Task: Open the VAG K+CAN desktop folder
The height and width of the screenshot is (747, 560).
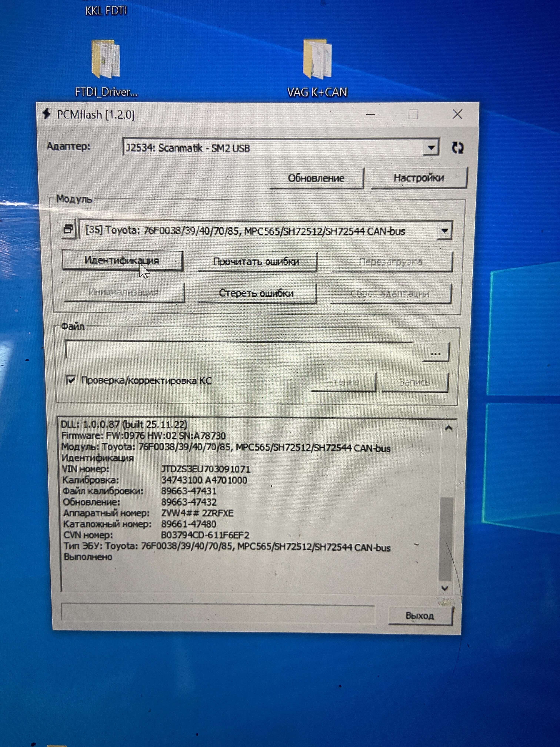Action: (317, 59)
